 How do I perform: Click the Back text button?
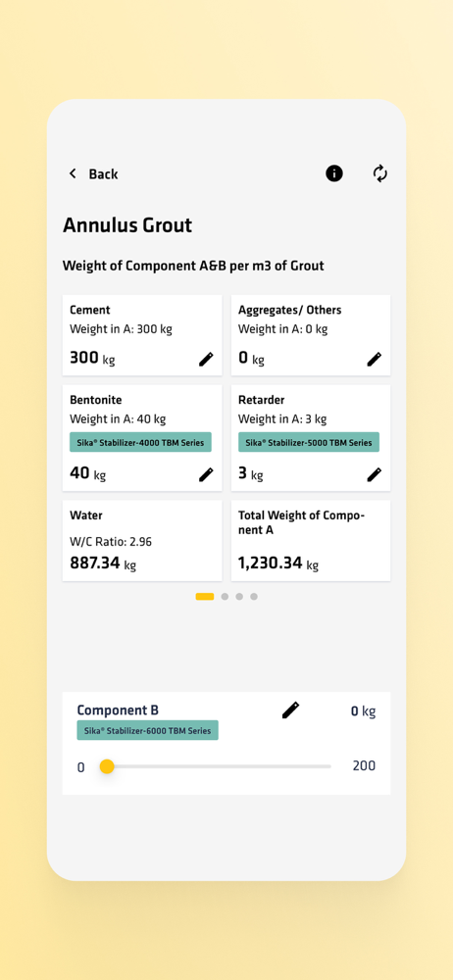click(x=103, y=174)
